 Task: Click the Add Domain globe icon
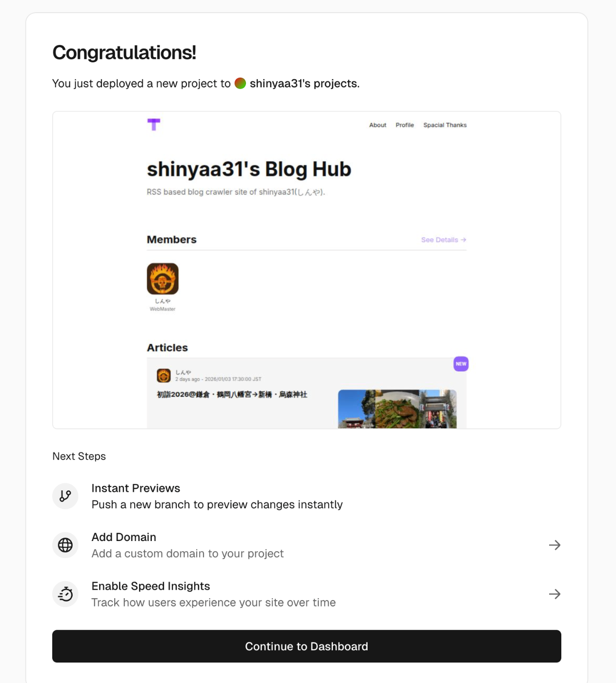coord(65,545)
